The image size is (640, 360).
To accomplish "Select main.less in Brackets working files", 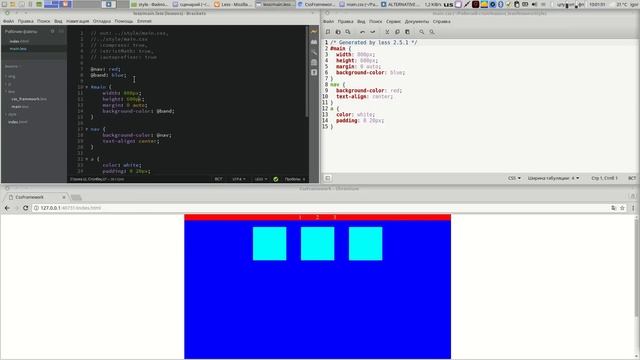I will pyautogui.click(x=18, y=49).
